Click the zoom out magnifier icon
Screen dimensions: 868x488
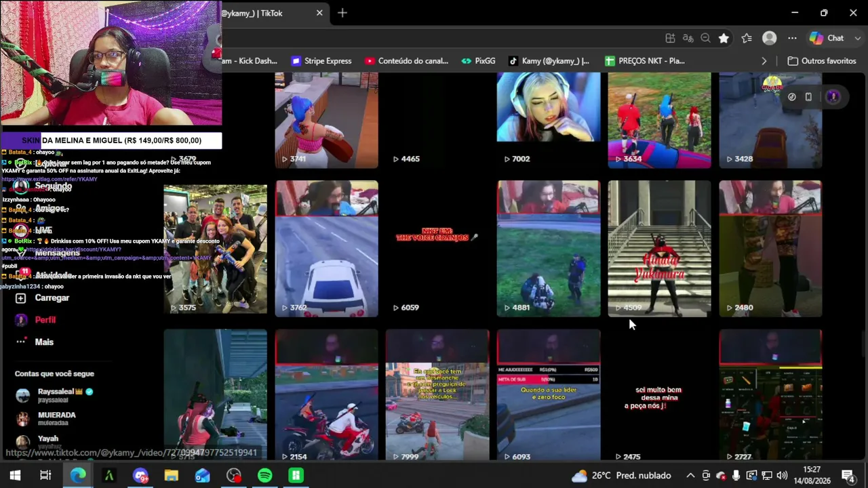pyautogui.click(x=706, y=39)
